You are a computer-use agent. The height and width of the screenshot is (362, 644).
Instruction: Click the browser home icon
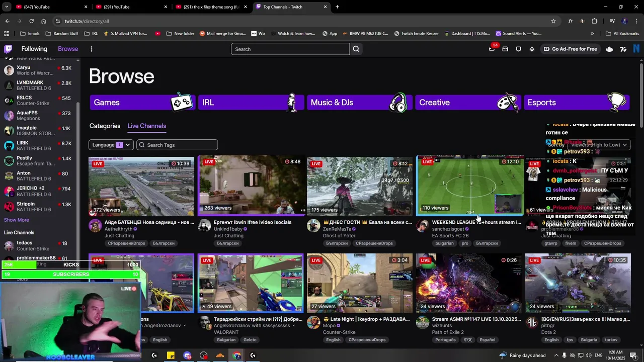pyautogui.click(x=43, y=21)
